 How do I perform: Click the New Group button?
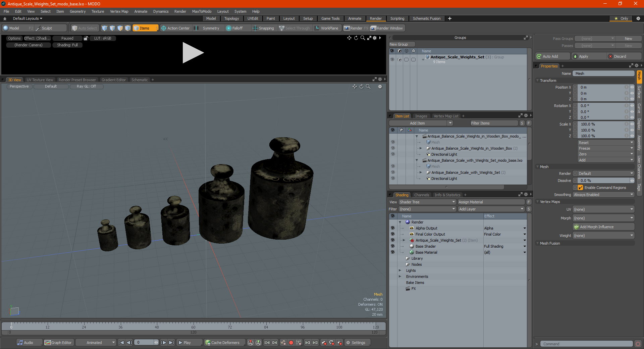[401, 44]
